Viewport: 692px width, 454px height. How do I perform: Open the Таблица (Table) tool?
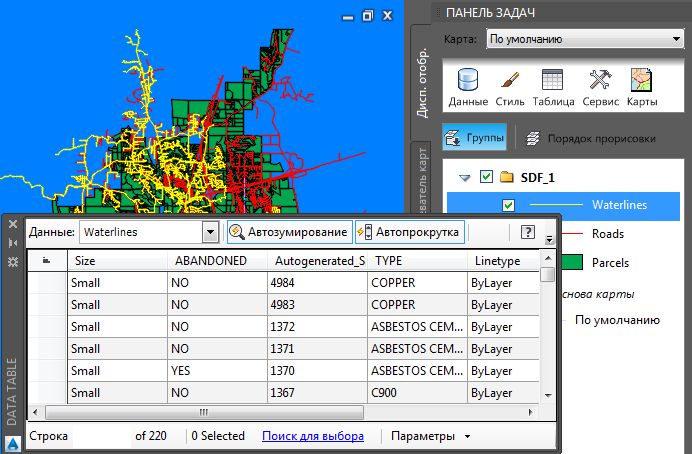pyautogui.click(x=552, y=87)
